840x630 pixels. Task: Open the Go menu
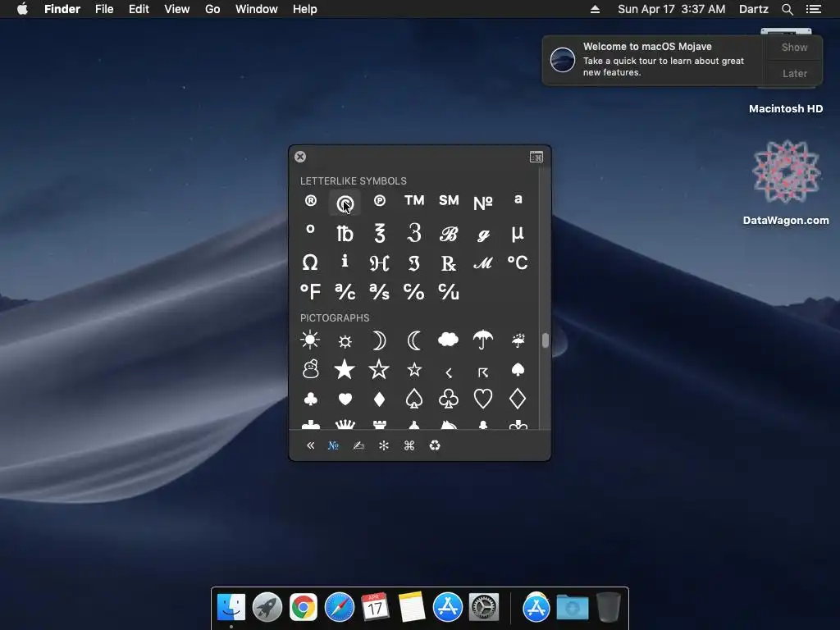pos(212,9)
